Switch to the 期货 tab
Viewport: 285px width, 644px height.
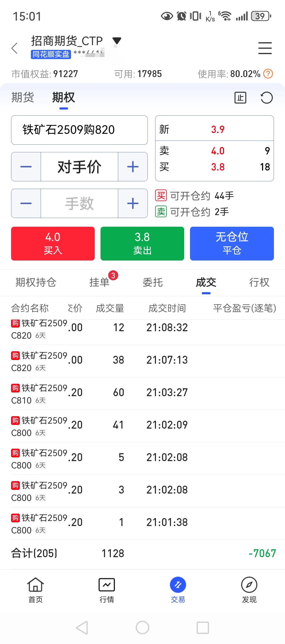23,97
